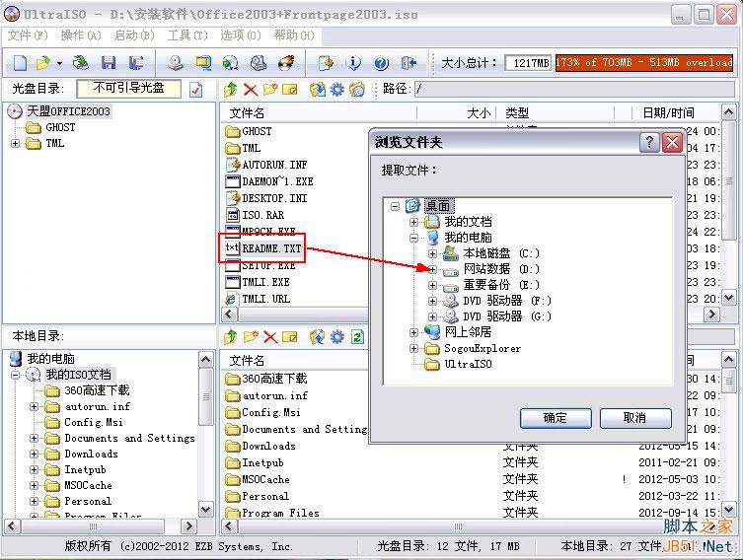Click red X delete in local directory toolbar

tap(270, 336)
